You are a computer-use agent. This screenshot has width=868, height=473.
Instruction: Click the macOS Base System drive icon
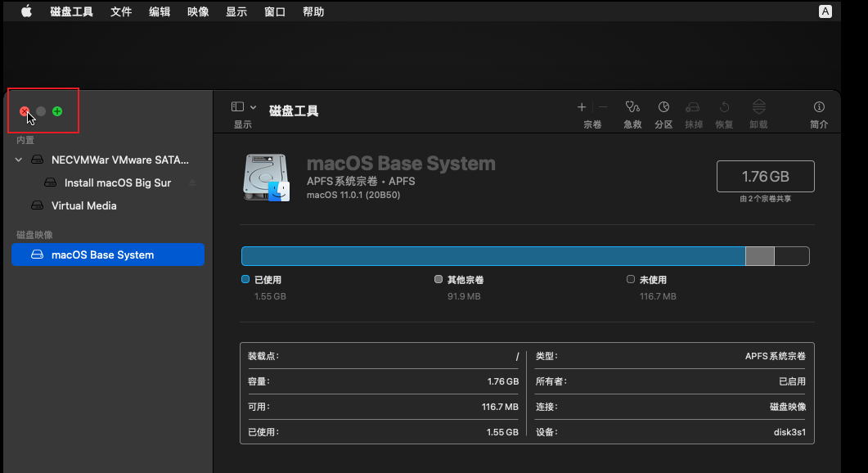pyautogui.click(x=266, y=178)
